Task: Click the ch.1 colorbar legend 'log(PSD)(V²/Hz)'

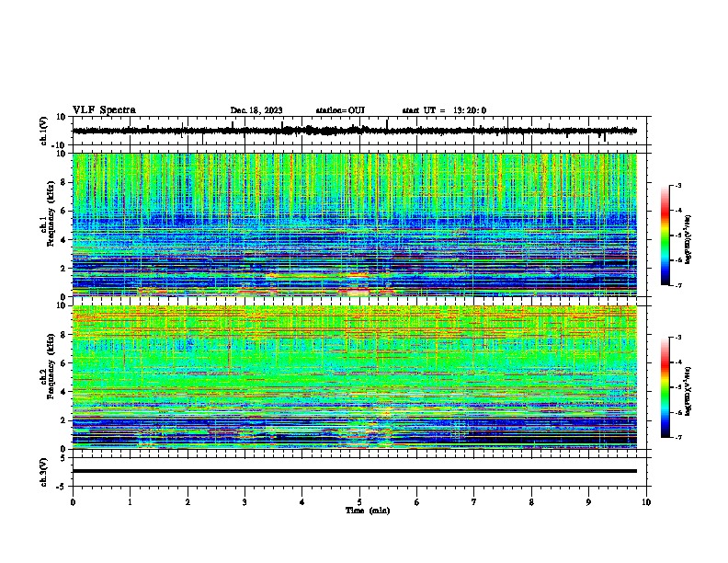Action: click(688, 239)
